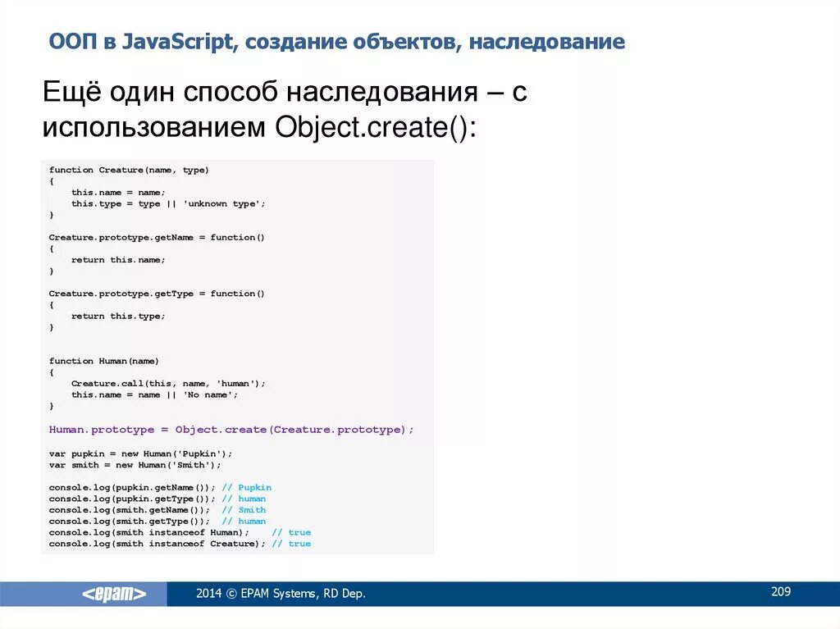
Task: Click 'console.log(smith.getType());' line
Action: (x=129, y=522)
